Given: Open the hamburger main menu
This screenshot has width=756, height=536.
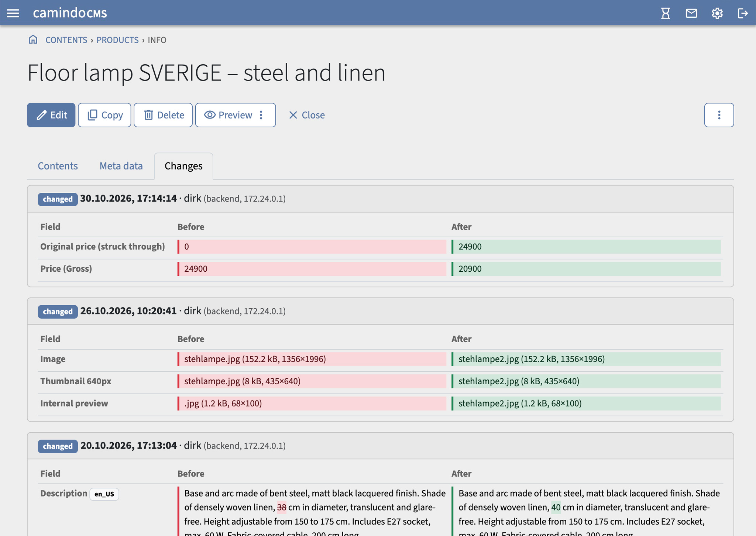Looking at the screenshot, I should point(13,13).
